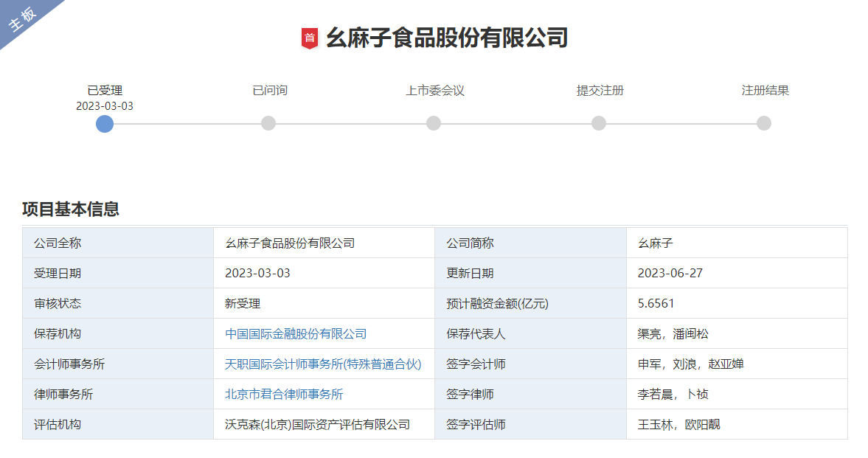Click the 预计融资金额(亿元) label cell
Viewport: 868px width, 458px height.
tap(530, 303)
